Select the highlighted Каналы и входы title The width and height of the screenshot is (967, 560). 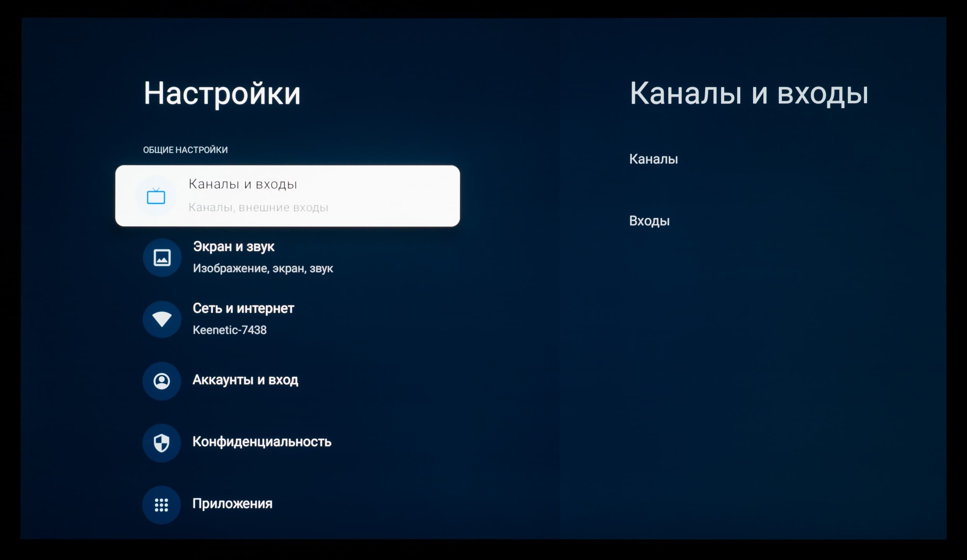pos(243,184)
